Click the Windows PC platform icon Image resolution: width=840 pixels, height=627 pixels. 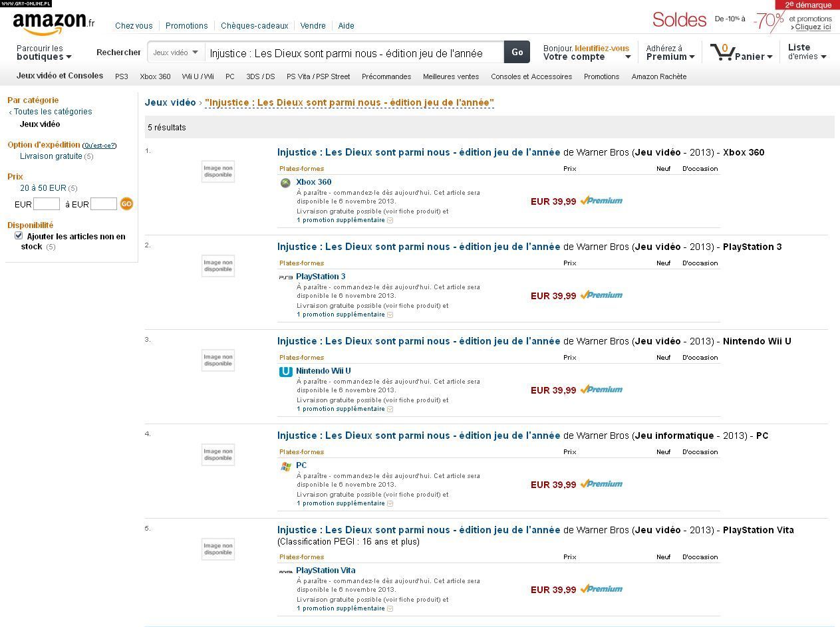coord(285,466)
